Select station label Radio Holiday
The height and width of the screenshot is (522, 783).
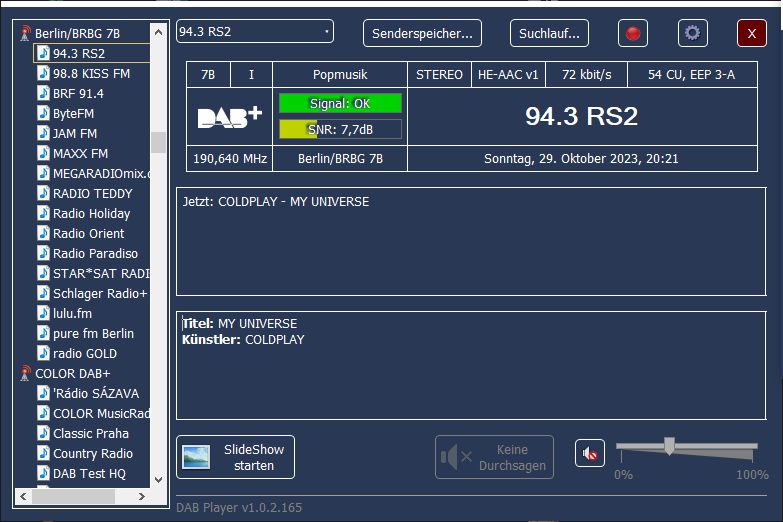pyautogui.click(x=91, y=214)
